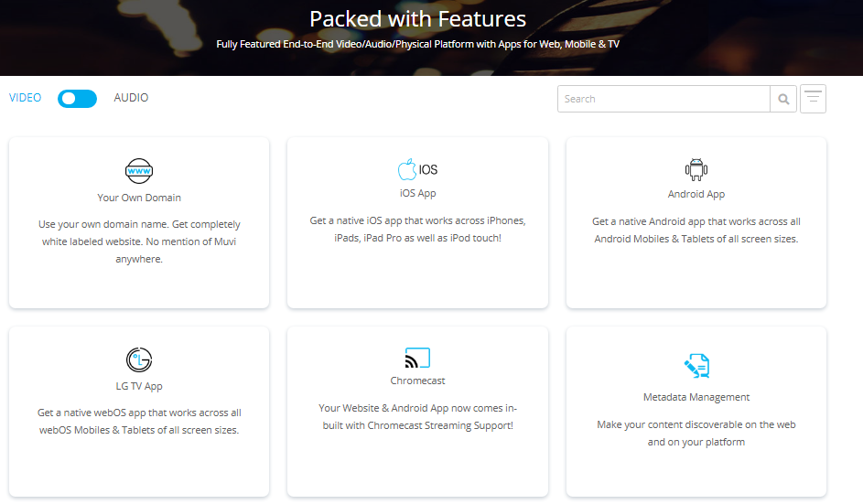This screenshot has width=863, height=504.
Task: Click the Your Own Domain www icon
Action: (139, 171)
